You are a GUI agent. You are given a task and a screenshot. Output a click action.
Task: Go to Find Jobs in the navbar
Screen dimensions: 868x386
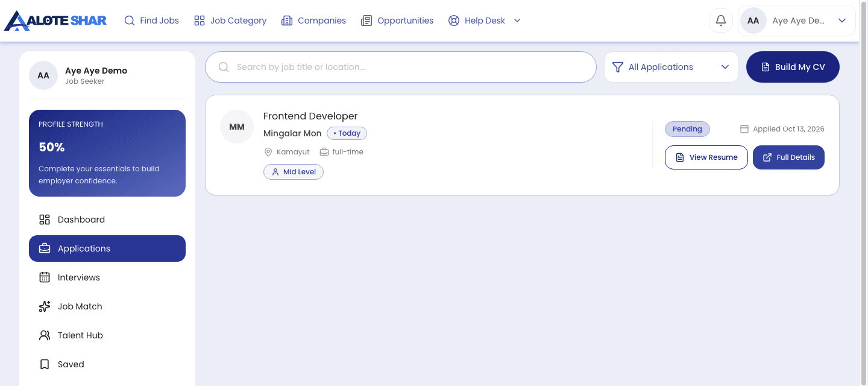(152, 21)
